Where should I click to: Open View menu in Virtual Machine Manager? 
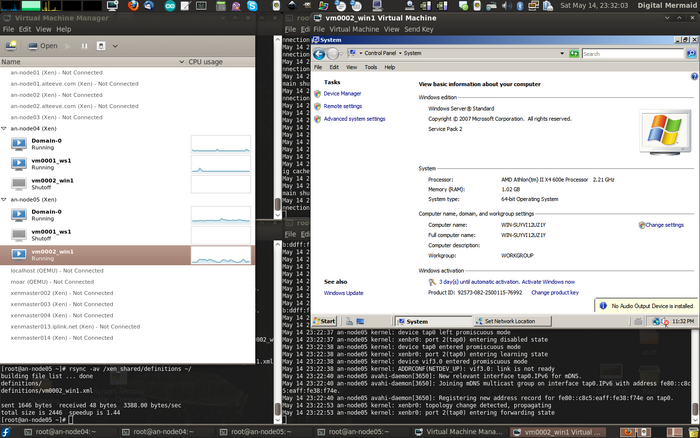(x=43, y=29)
